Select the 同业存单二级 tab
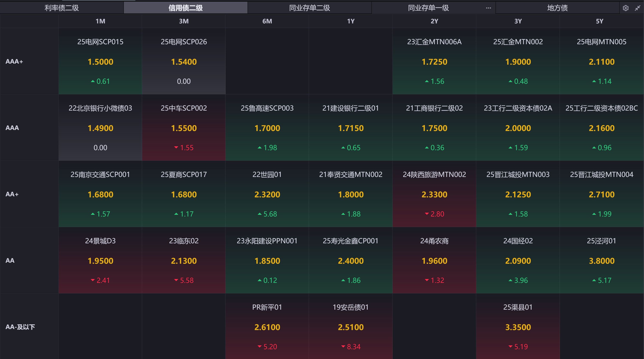Image resolution: width=644 pixels, height=359 pixels. (309, 8)
